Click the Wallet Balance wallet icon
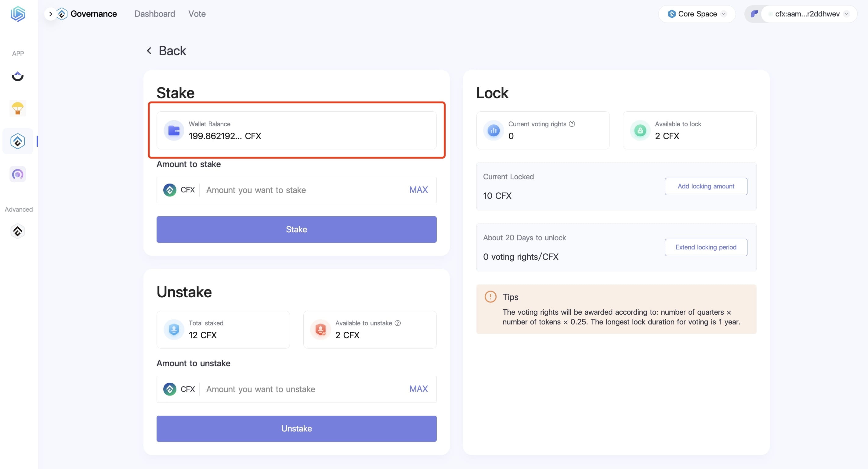This screenshot has height=469, width=868. tap(174, 130)
